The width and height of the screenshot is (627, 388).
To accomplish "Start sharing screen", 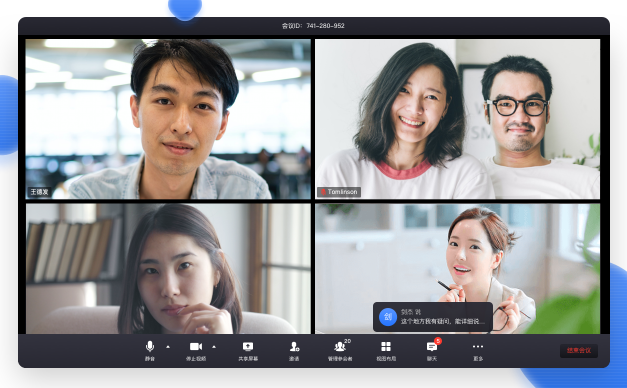I will pyautogui.click(x=248, y=351).
